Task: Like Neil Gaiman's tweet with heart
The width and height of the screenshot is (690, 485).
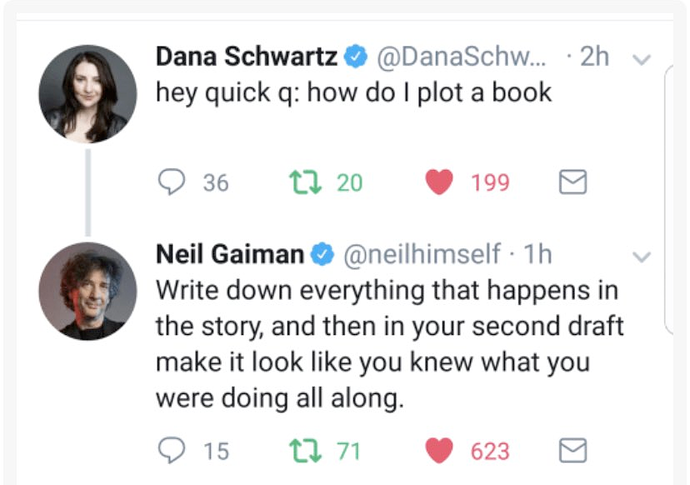Action: point(439,451)
